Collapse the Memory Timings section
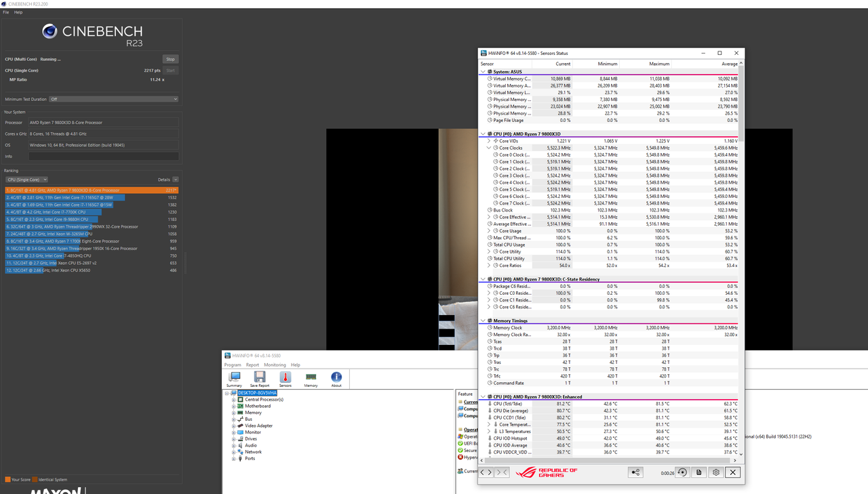The width and height of the screenshot is (868, 494). pos(483,321)
